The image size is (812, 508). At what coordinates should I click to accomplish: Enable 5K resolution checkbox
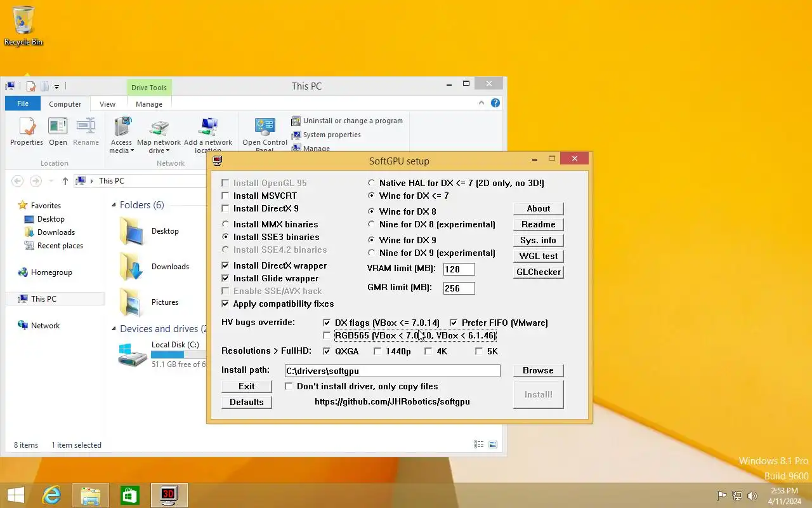coord(479,351)
